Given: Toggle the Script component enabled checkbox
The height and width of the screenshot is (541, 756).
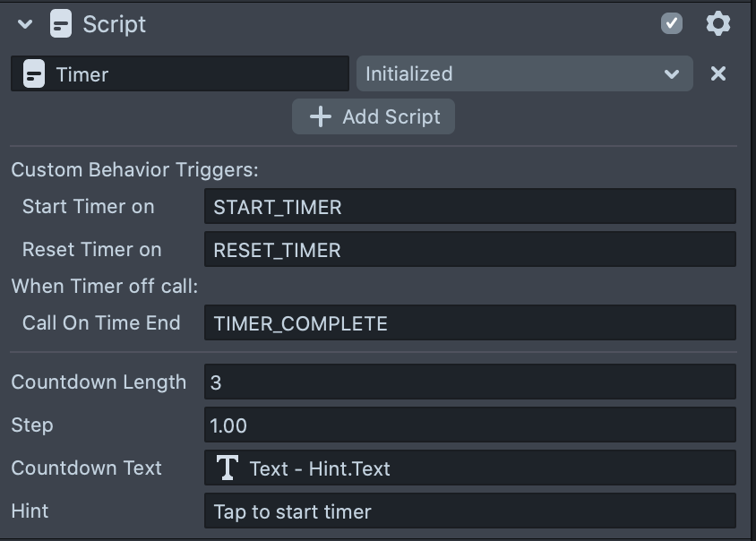Looking at the screenshot, I should (671, 24).
